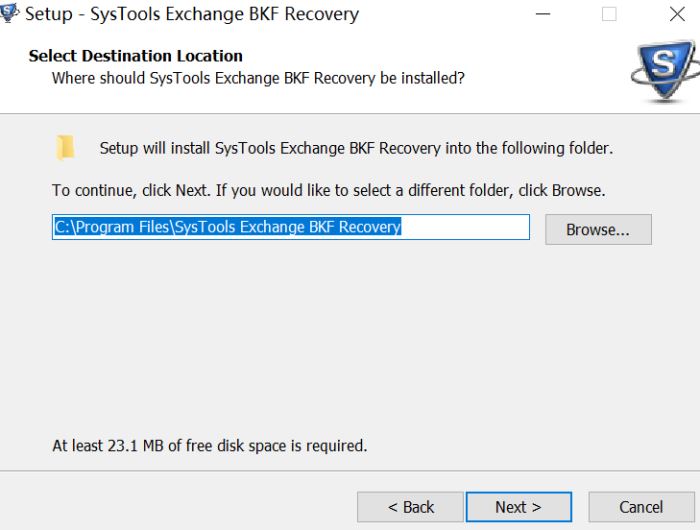Click the setup installer icon in title bar

click(x=10, y=15)
